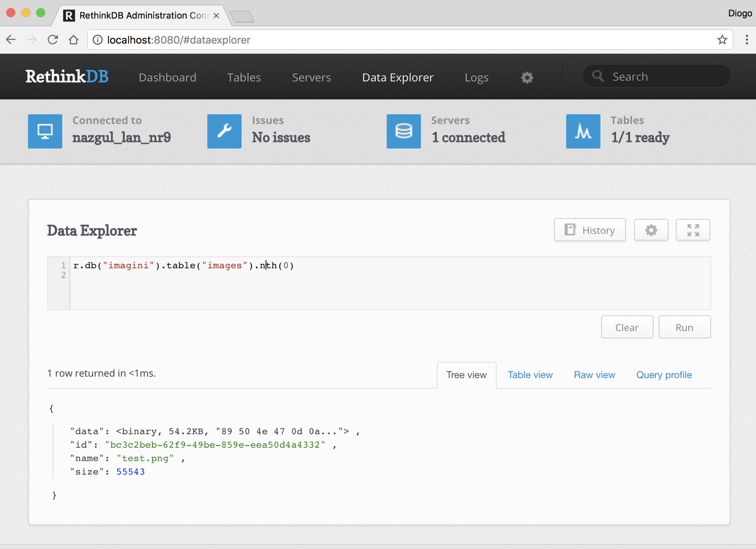Image resolution: width=756 pixels, height=549 pixels.
Task: Click the Connected to monitor icon
Action: 45,131
